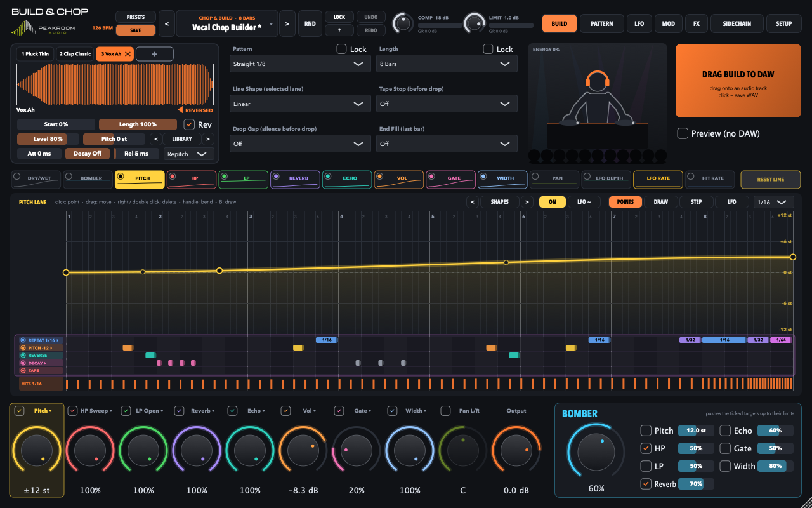This screenshot has width=812, height=508.
Task: Add a new sample slot with the plus button
Action: coord(155,54)
